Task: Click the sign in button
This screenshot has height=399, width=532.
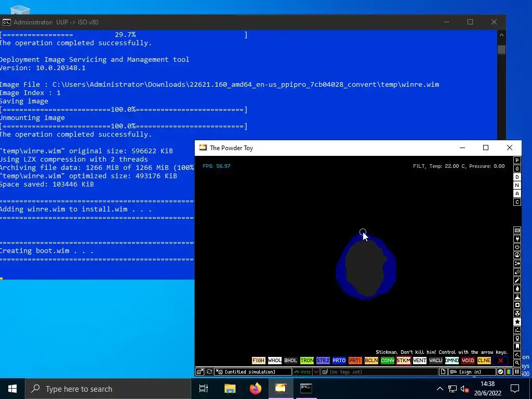Action: (472, 372)
